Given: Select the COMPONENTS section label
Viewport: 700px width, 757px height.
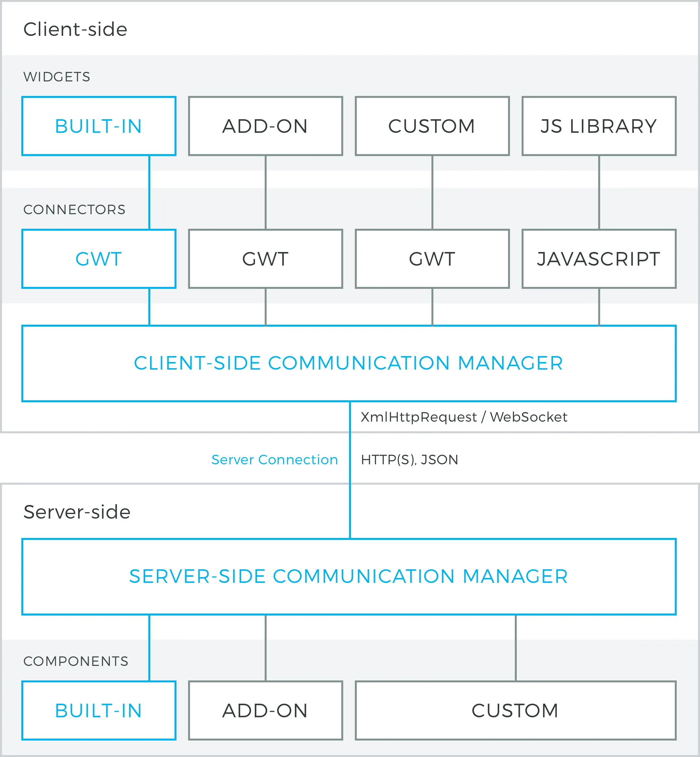Looking at the screenshot, I should [76, 661].
